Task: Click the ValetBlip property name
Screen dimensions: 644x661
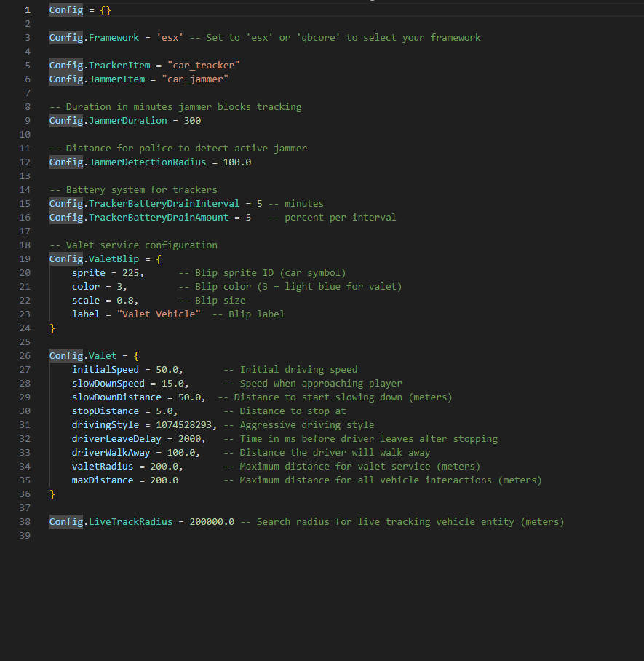Action: point(114,259)
